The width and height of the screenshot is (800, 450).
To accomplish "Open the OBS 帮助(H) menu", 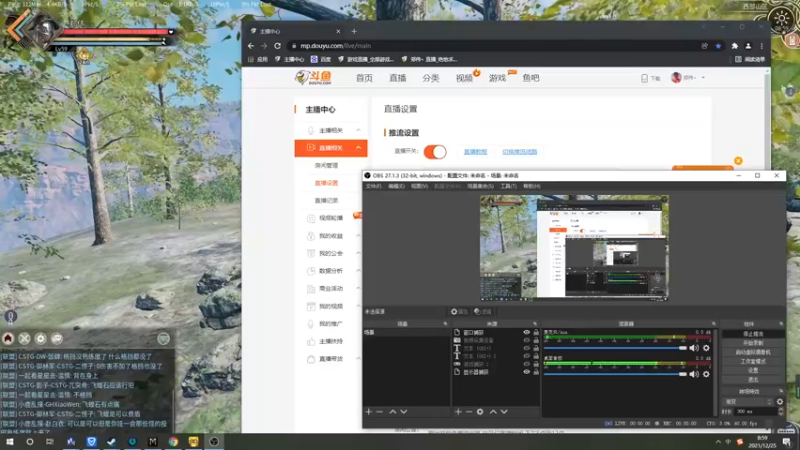I will click(532, 186).
